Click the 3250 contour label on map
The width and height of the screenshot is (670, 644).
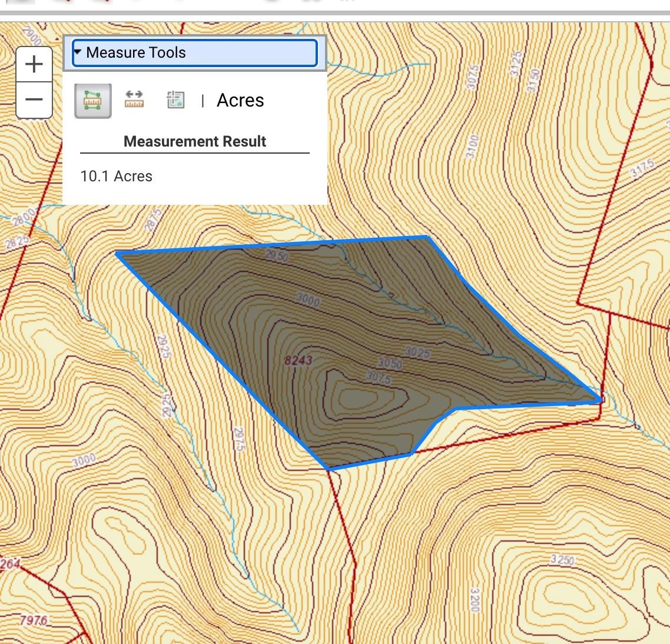[562, 559]
